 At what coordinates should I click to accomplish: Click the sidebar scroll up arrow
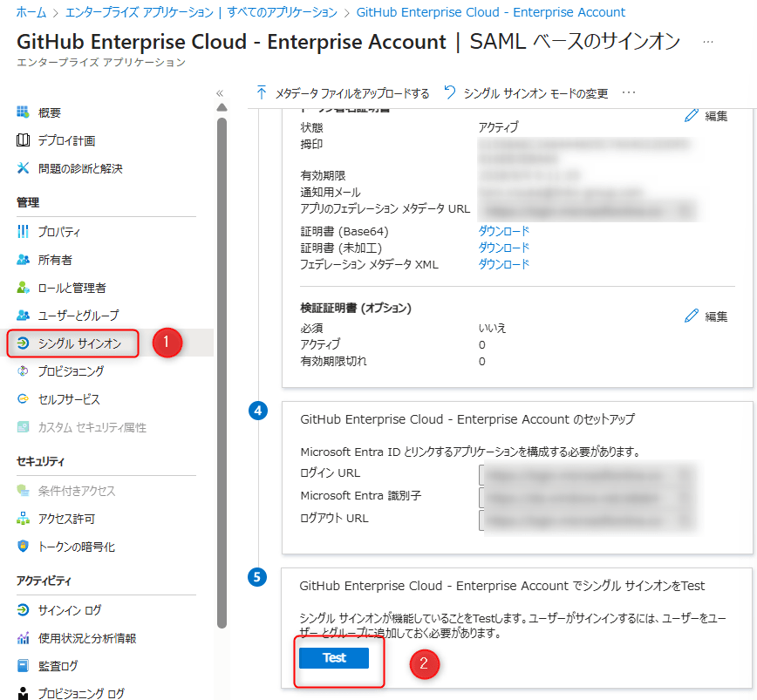222,107
